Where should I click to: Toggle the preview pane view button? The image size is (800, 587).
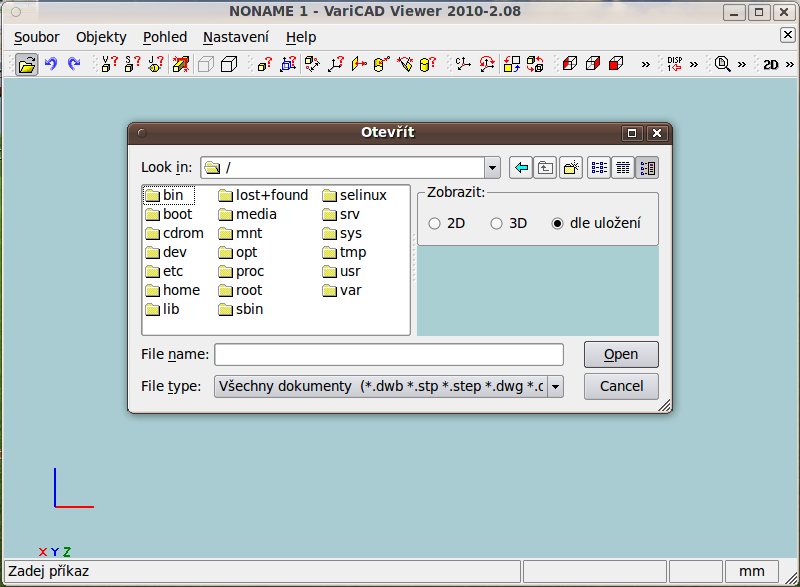coord(647,168)
